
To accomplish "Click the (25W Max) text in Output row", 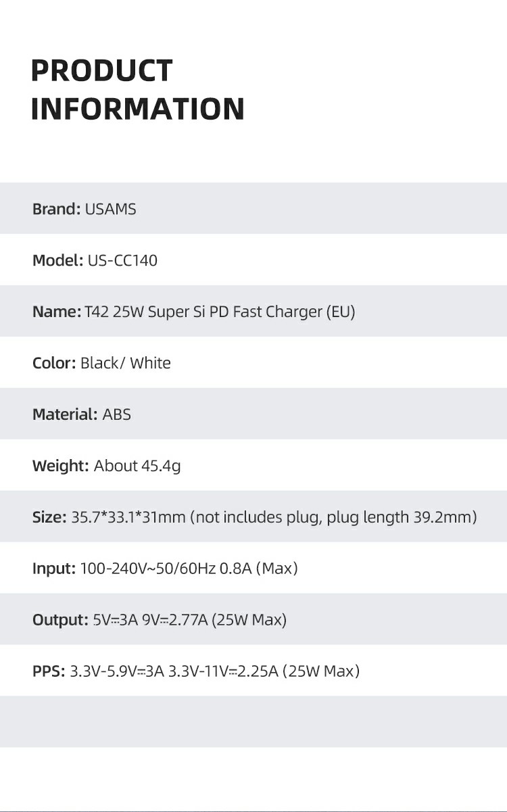I will (249, 620).
